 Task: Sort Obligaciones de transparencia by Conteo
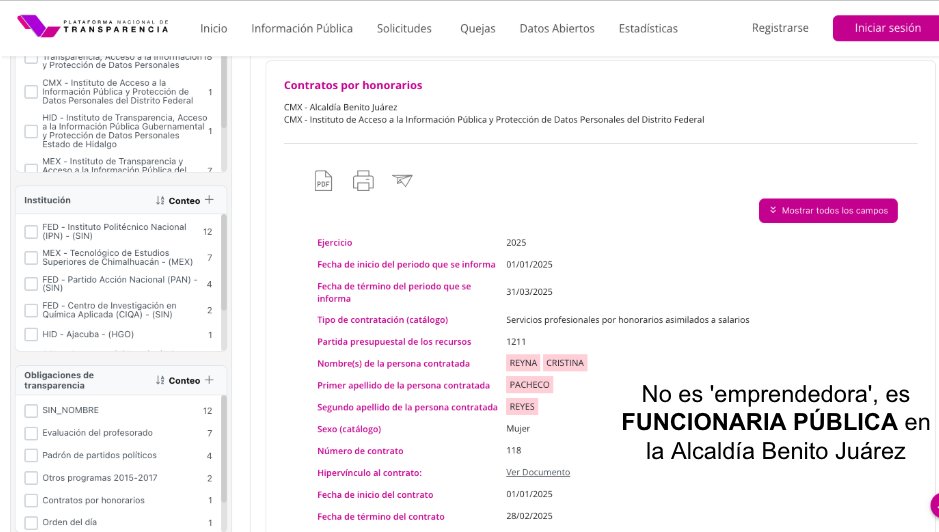[178, 380]
